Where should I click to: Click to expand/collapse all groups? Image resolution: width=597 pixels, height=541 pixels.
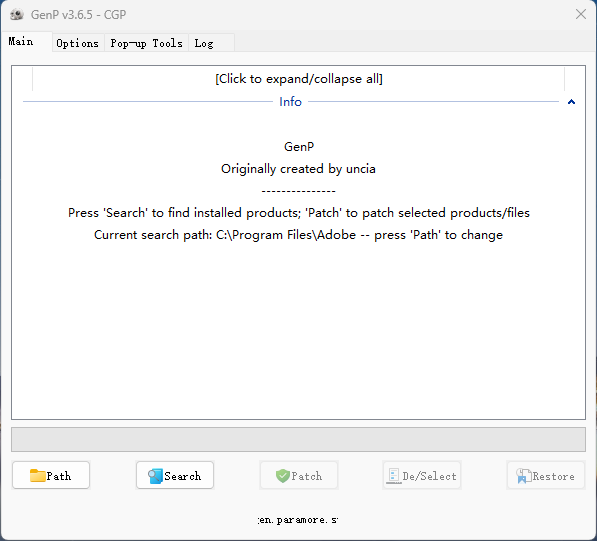[298, 79]
